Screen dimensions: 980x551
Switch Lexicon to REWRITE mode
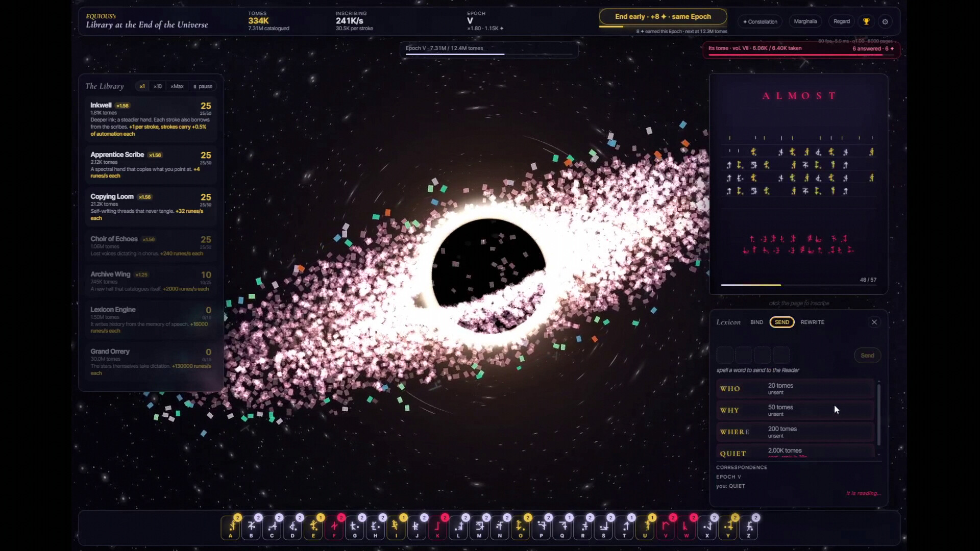(812, 322)
